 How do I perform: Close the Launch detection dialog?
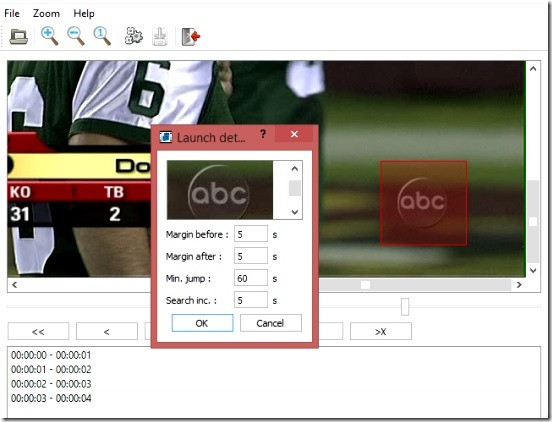[x=294, y=134]
